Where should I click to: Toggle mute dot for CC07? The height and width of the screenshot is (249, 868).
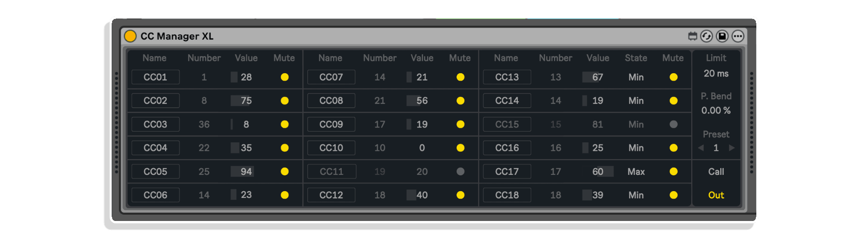461,77
